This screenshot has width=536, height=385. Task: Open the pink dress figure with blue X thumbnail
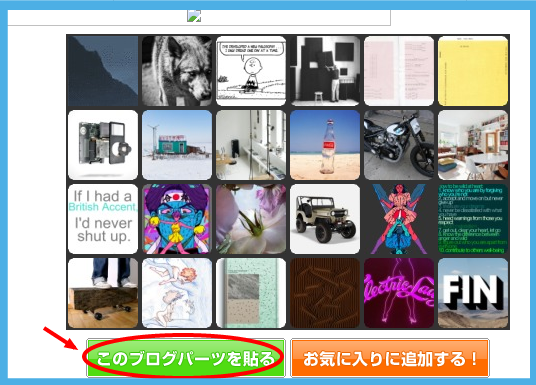click(399, 219)
